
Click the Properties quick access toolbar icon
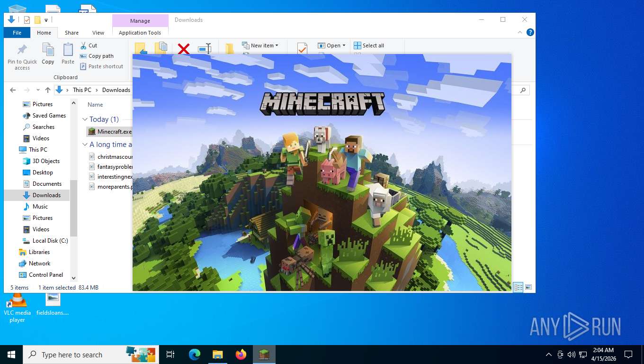pos(27,20)
